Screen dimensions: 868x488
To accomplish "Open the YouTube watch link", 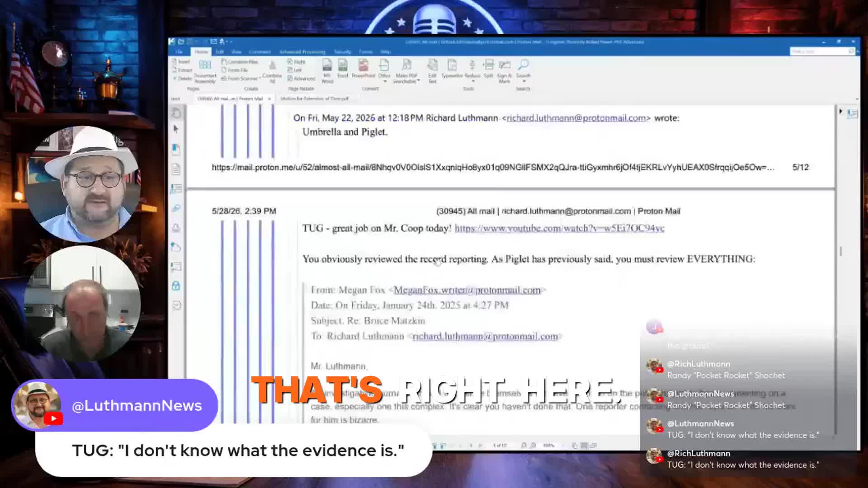I will 559,228.
